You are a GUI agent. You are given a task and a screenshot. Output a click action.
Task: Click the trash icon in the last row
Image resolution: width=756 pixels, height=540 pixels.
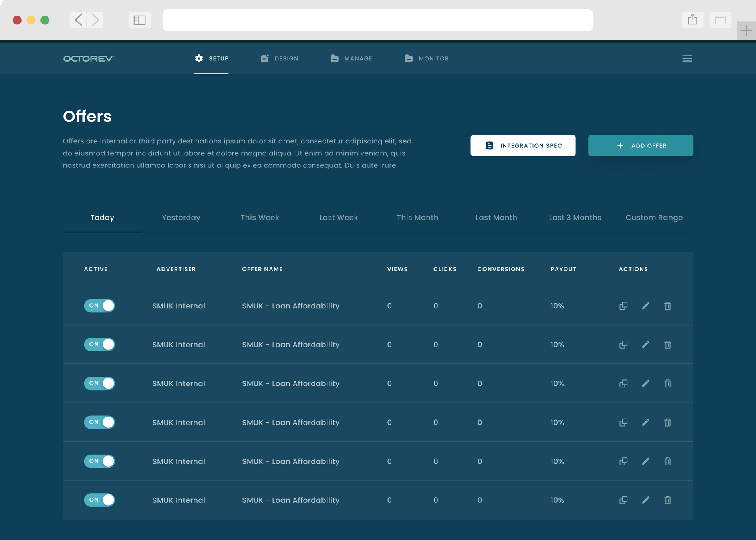[667, 500]
